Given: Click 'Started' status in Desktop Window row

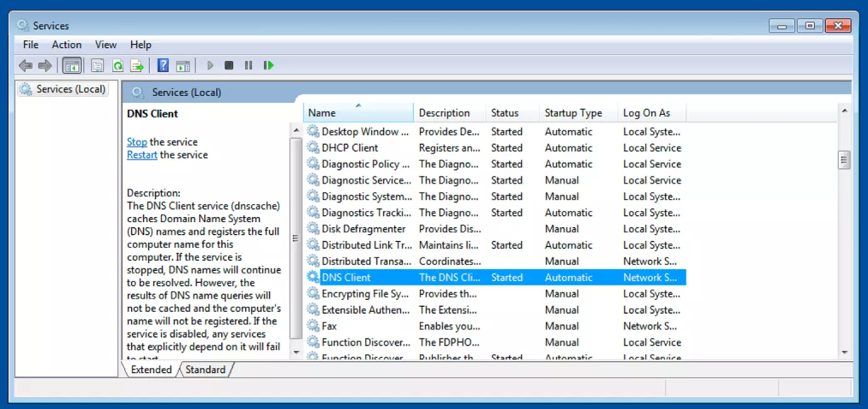Looking at the screenshot, I should [506, 132].
